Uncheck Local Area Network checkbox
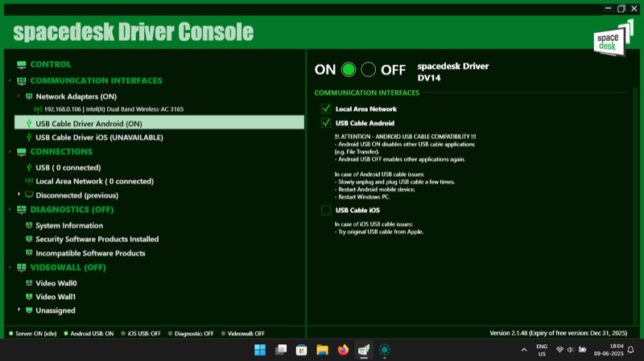This screenshot has height=361, width=644. [x=326, y=109]
